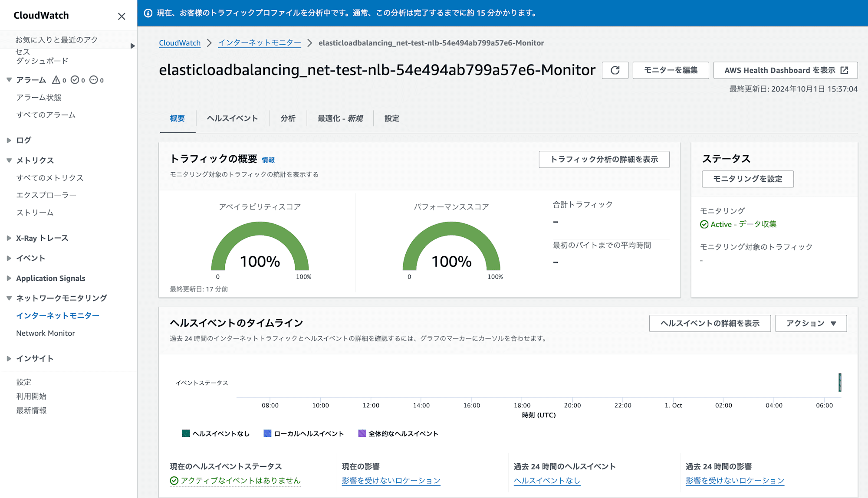868x498 pixels.
Task: Open すべてのメトリクス in the sidebar
Action: click(x=49, y=178)
